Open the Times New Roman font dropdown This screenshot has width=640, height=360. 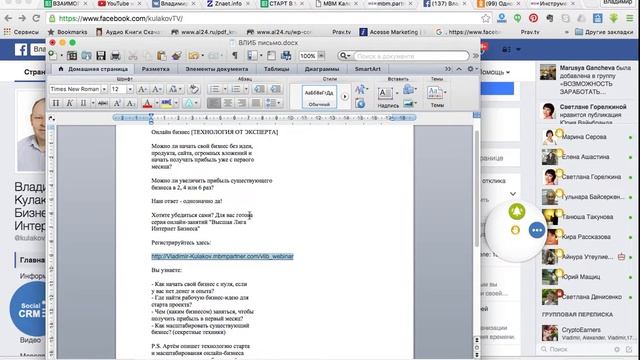click(104, 89)
